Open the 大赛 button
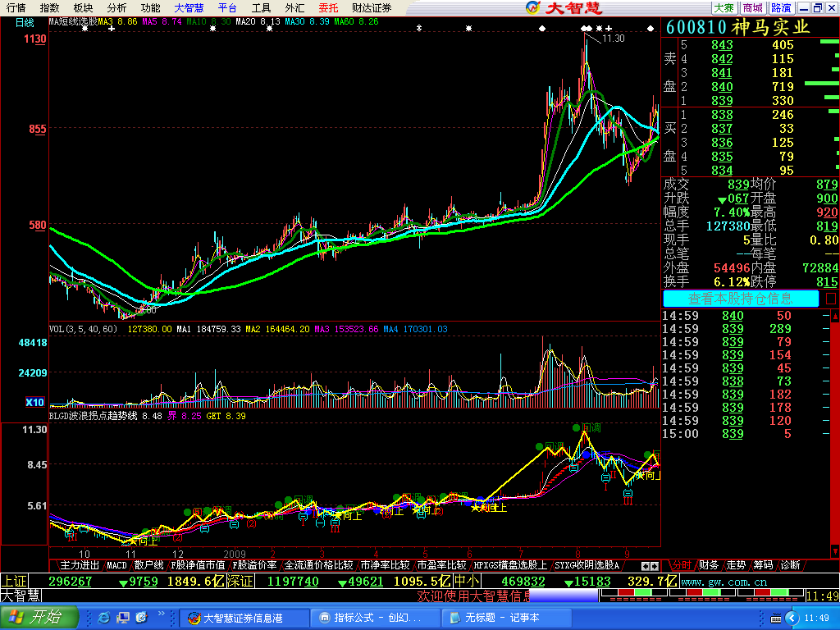The height and width of the screenshot is (630, 840). coord(724,8)
